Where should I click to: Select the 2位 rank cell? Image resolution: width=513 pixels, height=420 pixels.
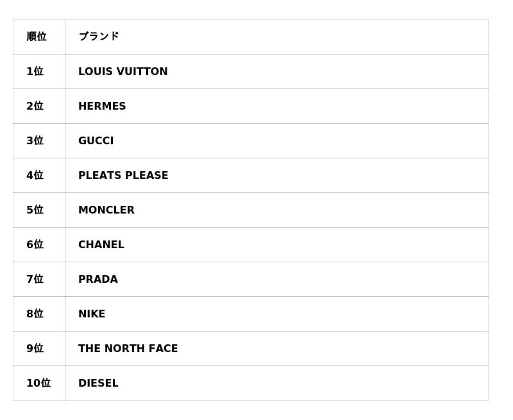[35, 106]
